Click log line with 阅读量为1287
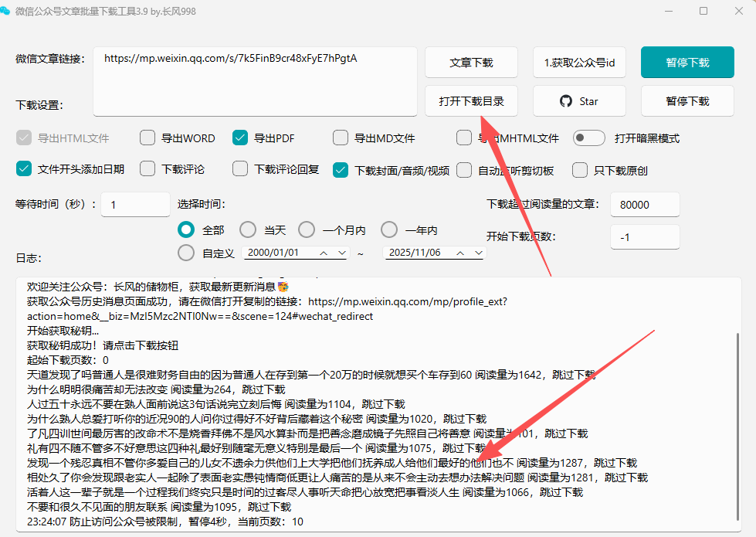756x537 pixels. (x=332, y=463)
